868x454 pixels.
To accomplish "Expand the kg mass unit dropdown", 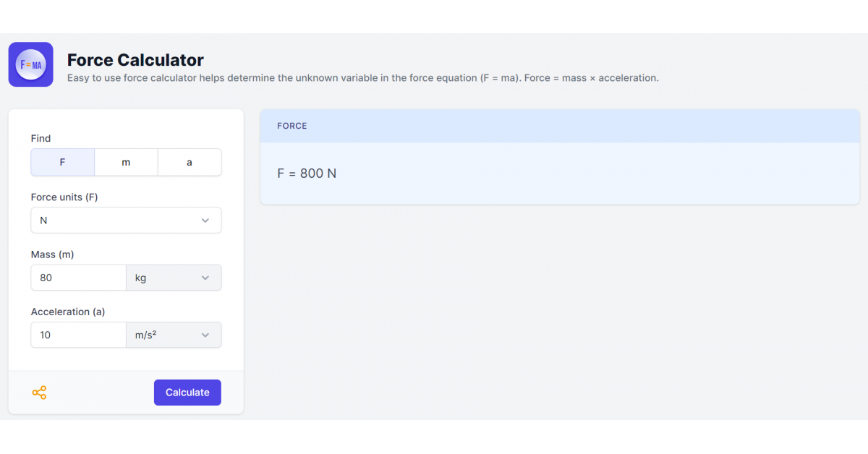I will (x=174, y=278).
